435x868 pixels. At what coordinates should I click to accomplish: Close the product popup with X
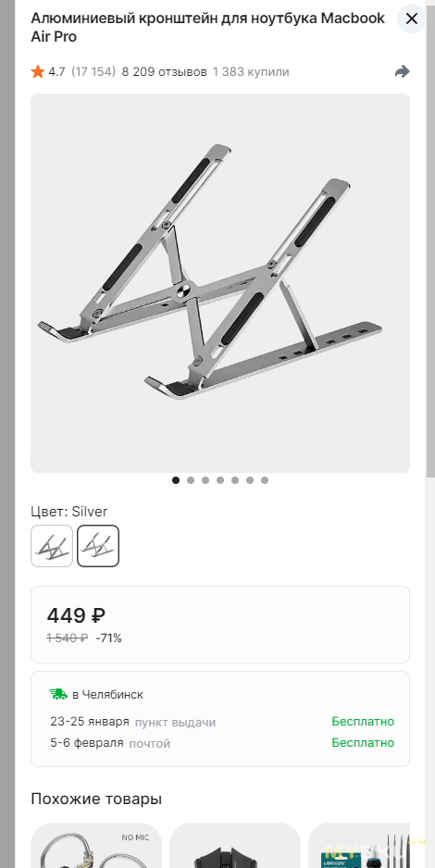[x=411, y=19]
